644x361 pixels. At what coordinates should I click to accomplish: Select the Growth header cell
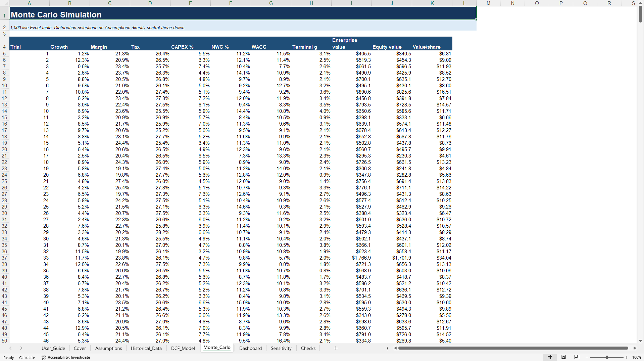click(69, 44)
